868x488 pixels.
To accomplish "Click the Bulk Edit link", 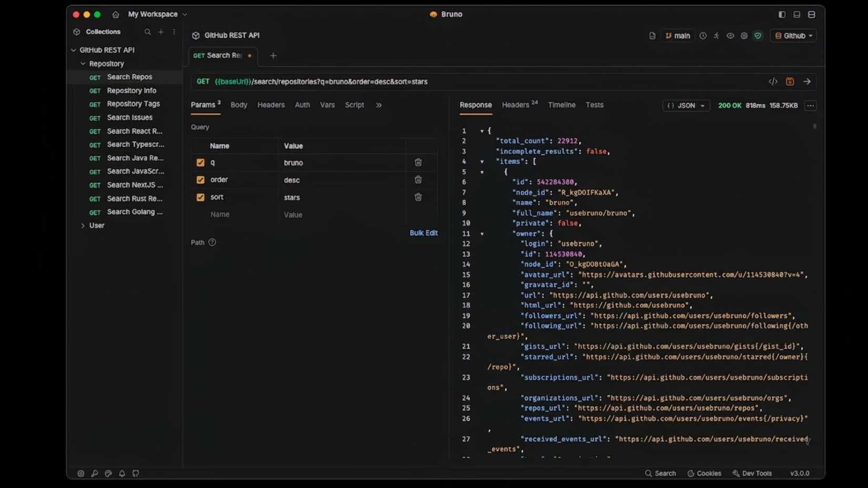I will coord(424,233).
